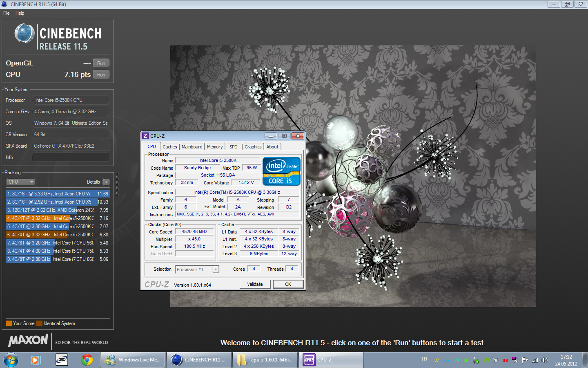Open the NVIDIA tray icon

click(486, 360)
